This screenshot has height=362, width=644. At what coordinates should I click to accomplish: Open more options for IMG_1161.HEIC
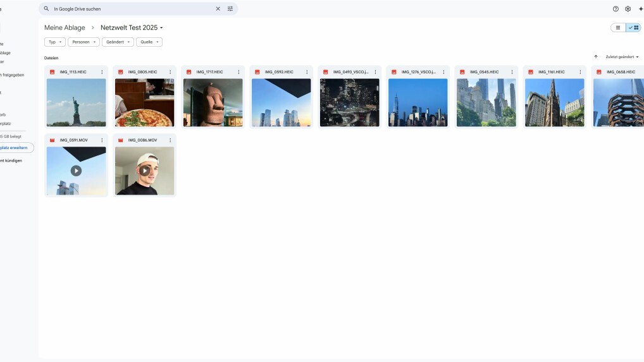580,72
